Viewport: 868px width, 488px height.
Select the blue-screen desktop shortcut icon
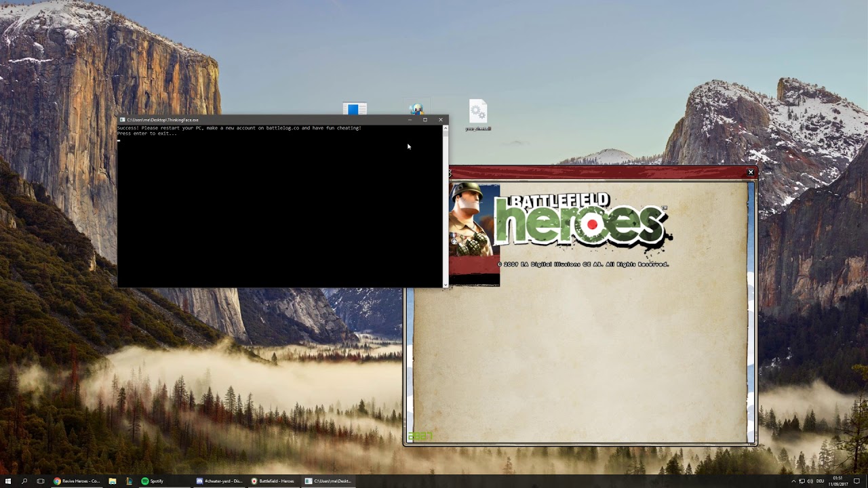[x=355, y=109]
